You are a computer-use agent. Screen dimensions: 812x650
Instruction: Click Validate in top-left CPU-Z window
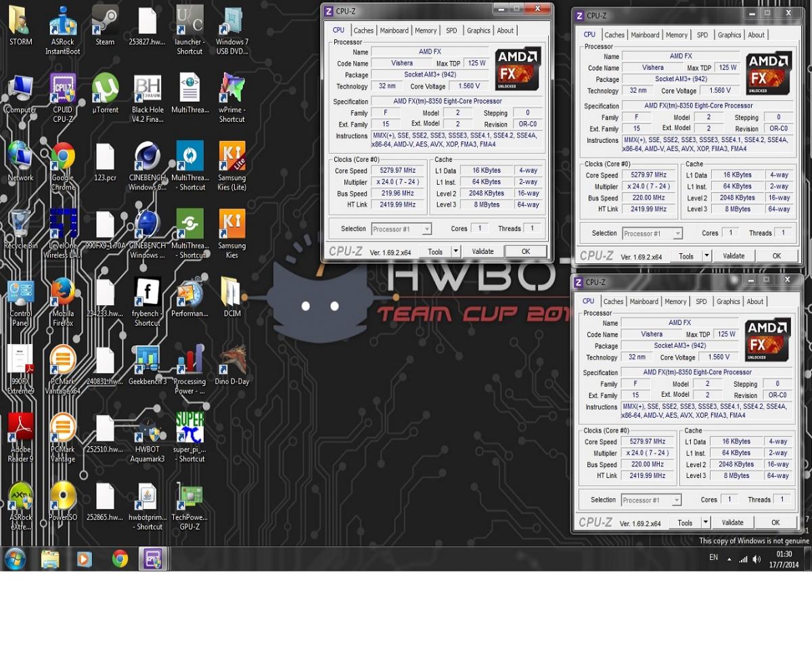[x=482, y=251]
